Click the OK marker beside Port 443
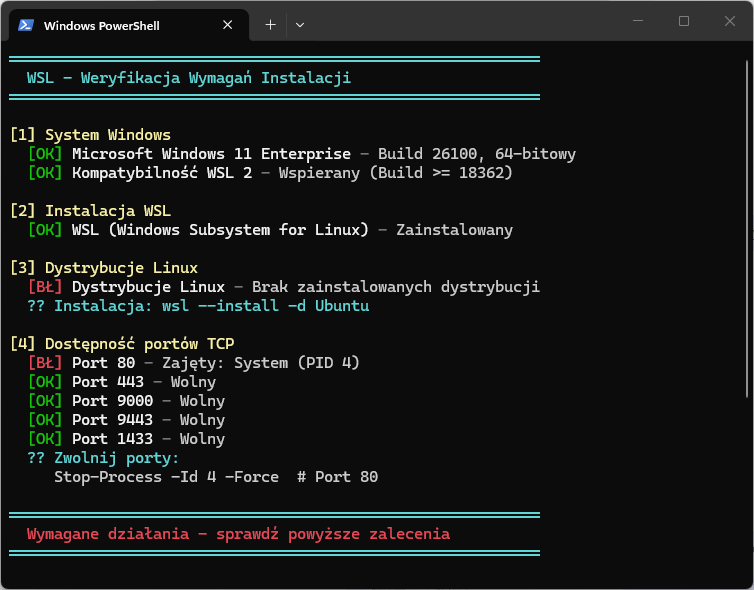754x590 pixels. point(45,382)
